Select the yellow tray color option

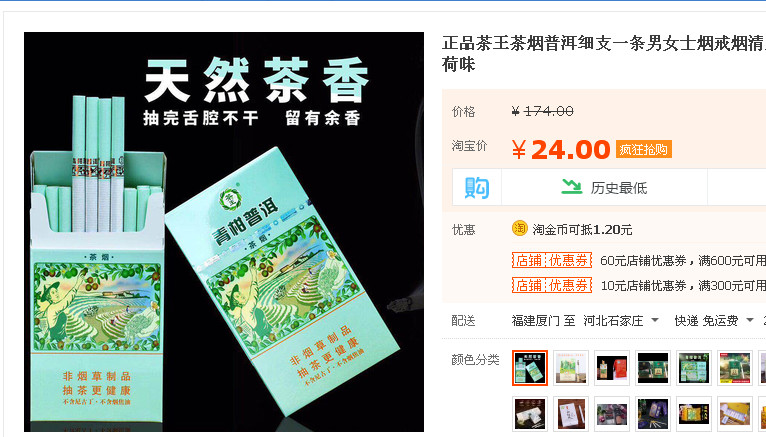click(735, 414)
